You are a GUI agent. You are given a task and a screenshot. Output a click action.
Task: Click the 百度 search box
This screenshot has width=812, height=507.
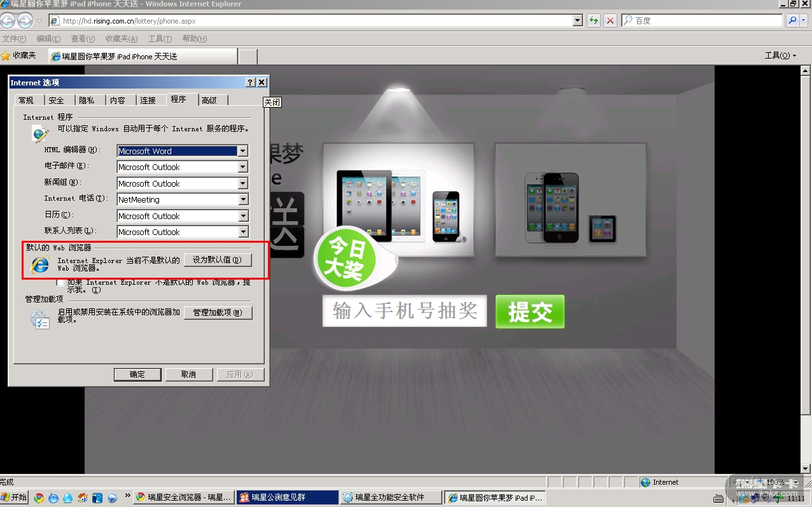click(x=702, y=20)
